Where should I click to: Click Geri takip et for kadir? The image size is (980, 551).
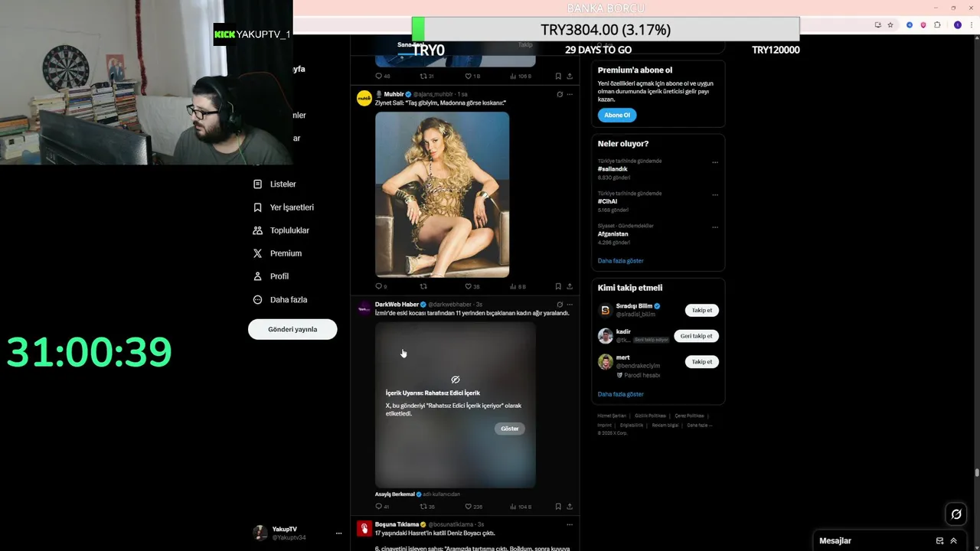pos(696,336)
